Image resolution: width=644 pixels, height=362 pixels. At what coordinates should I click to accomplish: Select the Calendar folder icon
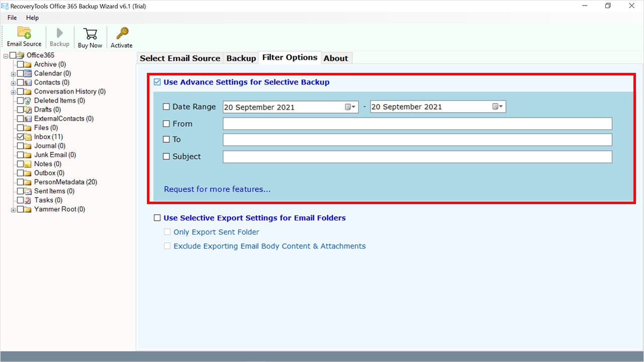28,73
